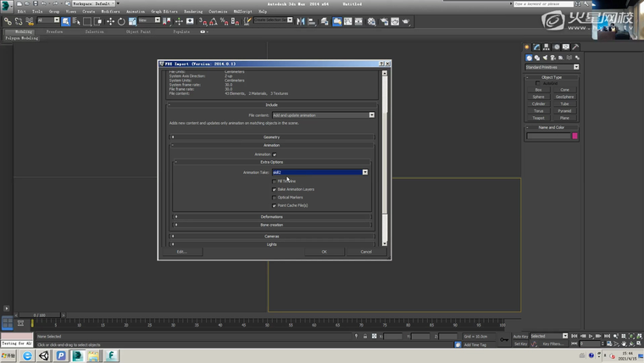The width and height of the screenshot is (644, 363).
Task: Expand the Geometry rollout
Action: tap(271, 137)
